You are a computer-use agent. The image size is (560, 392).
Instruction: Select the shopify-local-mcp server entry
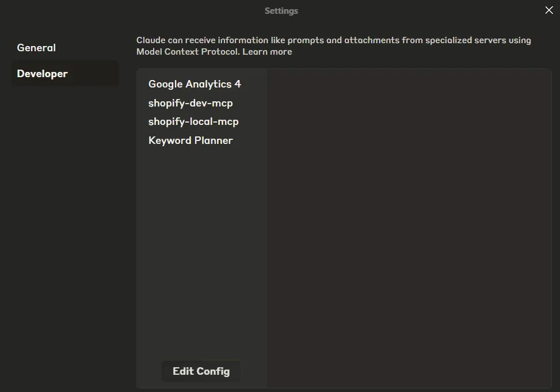pos(193,121)
